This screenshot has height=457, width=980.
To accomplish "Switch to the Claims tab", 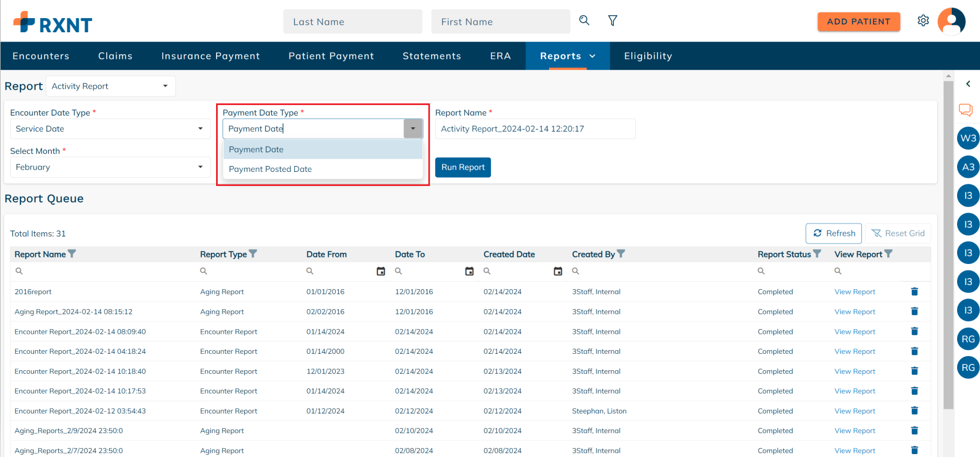I will (115, 56).
